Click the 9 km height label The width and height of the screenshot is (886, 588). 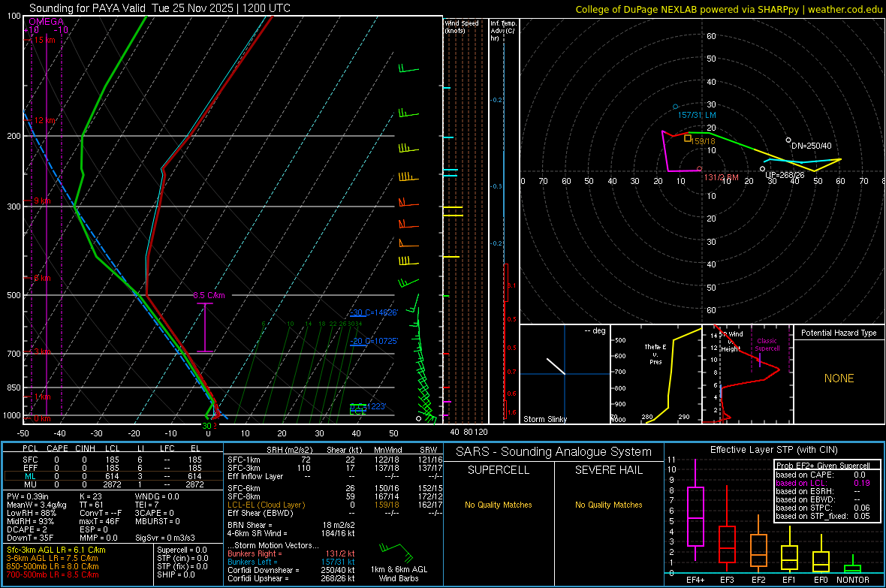(42, 201)
